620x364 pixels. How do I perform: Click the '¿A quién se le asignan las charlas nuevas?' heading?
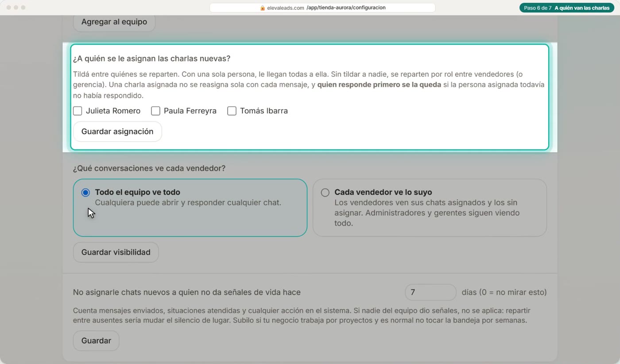[151, 58]
